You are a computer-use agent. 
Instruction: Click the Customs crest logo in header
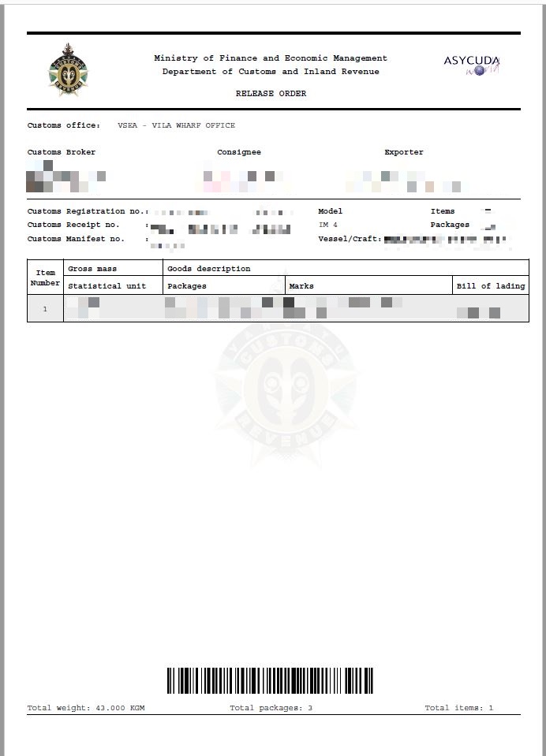tap(67, 70)
